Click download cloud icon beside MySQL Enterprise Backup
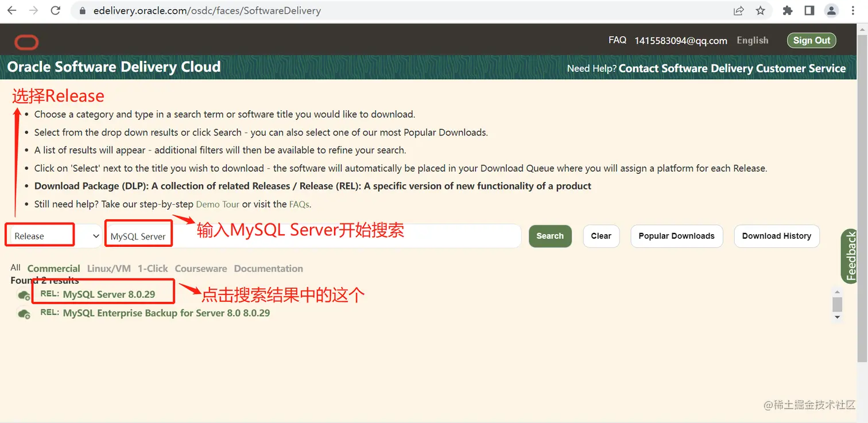The width and height of the screenshot is (868, 423). 24,314
